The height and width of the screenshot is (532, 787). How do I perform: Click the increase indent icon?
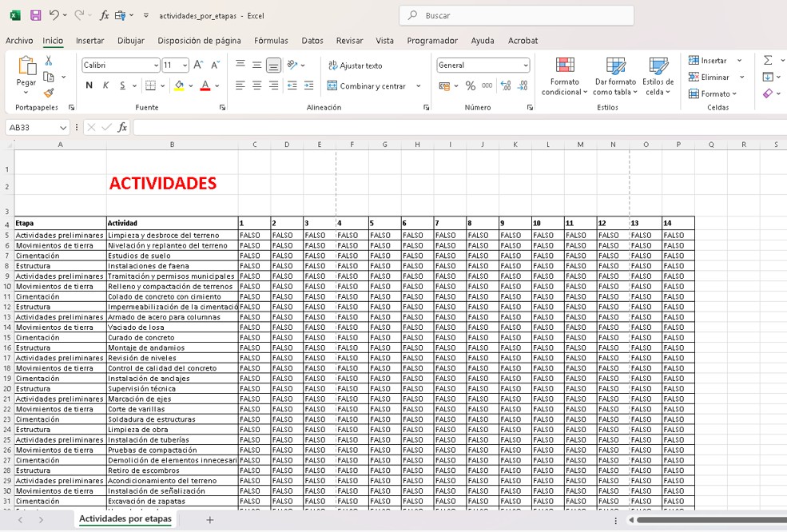point(309,86)
